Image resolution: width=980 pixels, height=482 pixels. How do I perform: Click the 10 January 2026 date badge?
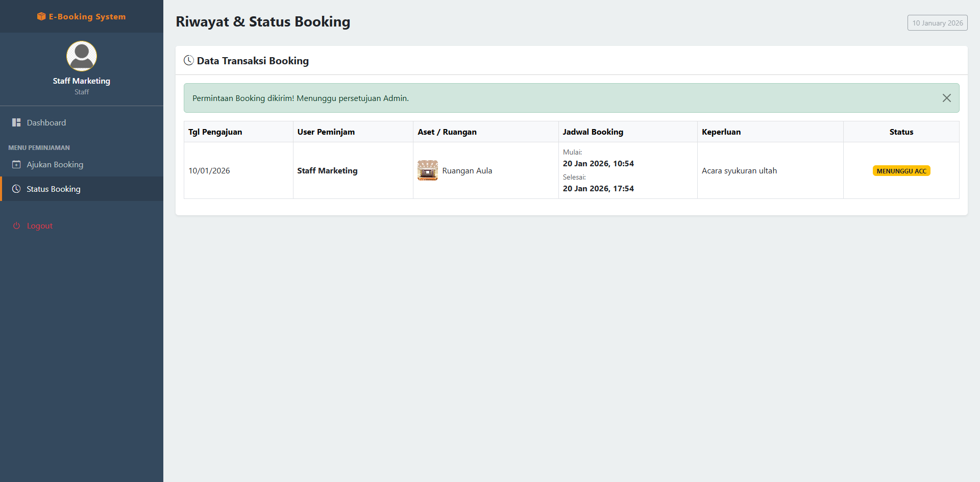pos(937,22)
